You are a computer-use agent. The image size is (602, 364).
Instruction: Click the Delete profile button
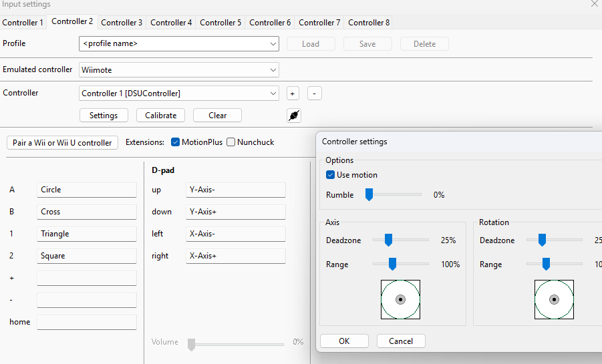424,44
